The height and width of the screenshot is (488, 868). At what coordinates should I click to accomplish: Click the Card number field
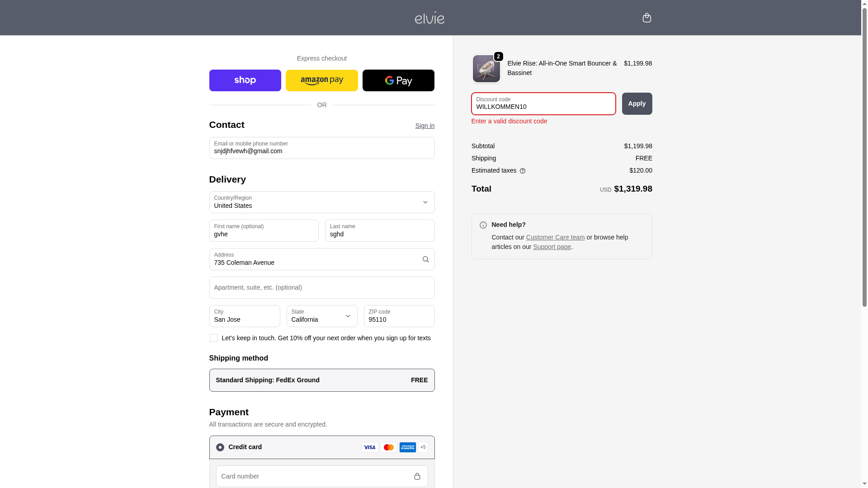click(322, 476)
